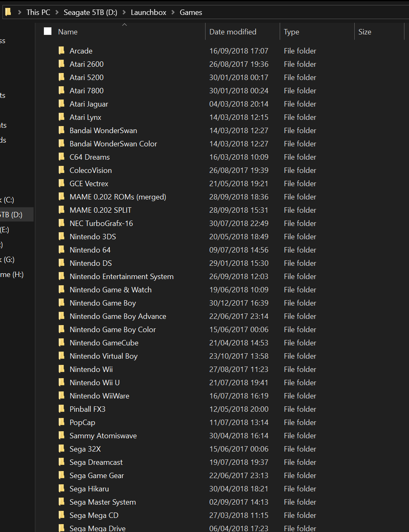Sort files by Date modified column
This screenshot has height=532, width=409.
point(233,32)
